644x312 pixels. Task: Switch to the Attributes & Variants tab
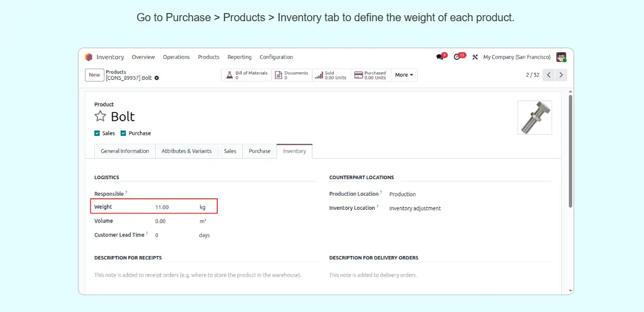pyautogui.click(x=186, y=151)
